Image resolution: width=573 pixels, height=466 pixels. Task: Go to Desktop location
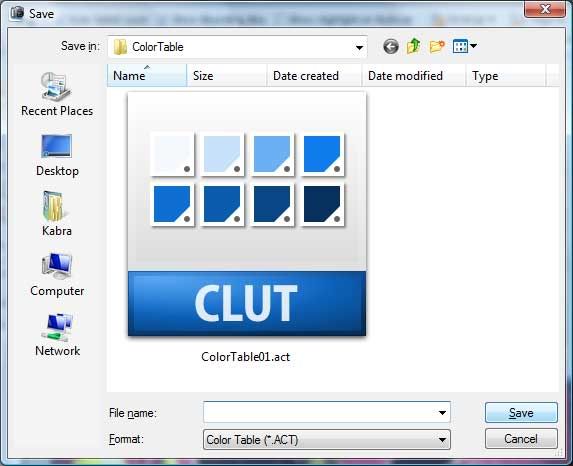57,155
